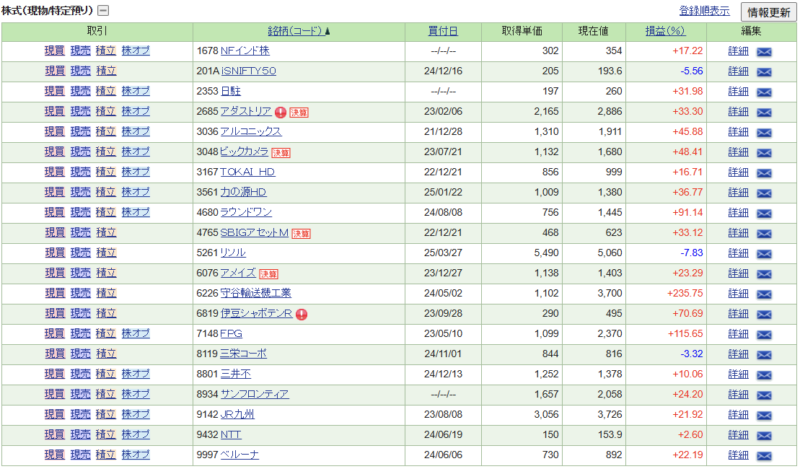Open ラウンドワン stock link

point(246,212)
